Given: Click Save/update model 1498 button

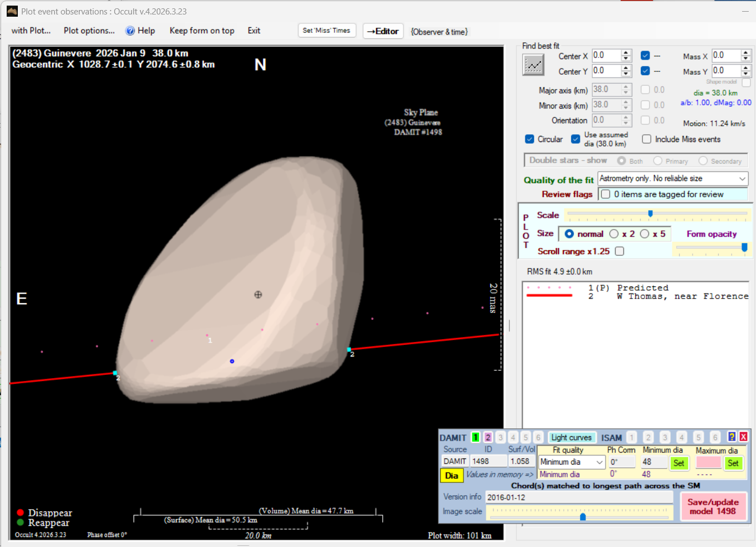Looking at the screenshot, I should tap(713, 506).
